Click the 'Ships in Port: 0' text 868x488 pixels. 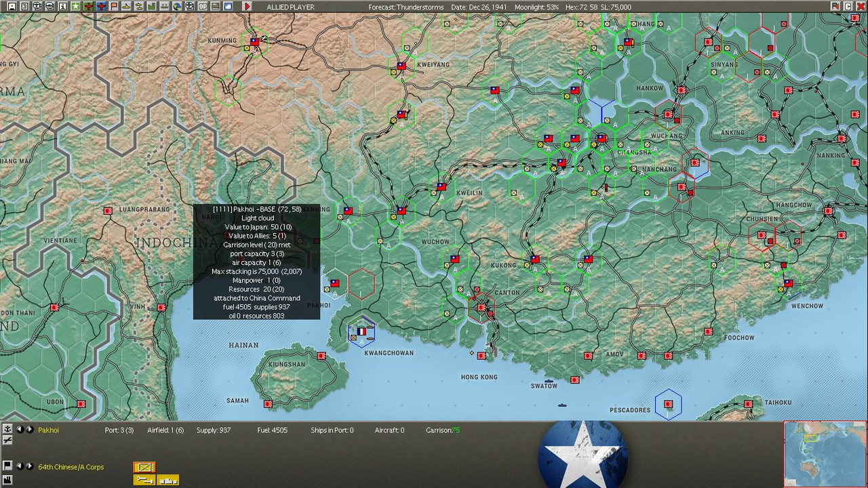click(x=332, y=430)
